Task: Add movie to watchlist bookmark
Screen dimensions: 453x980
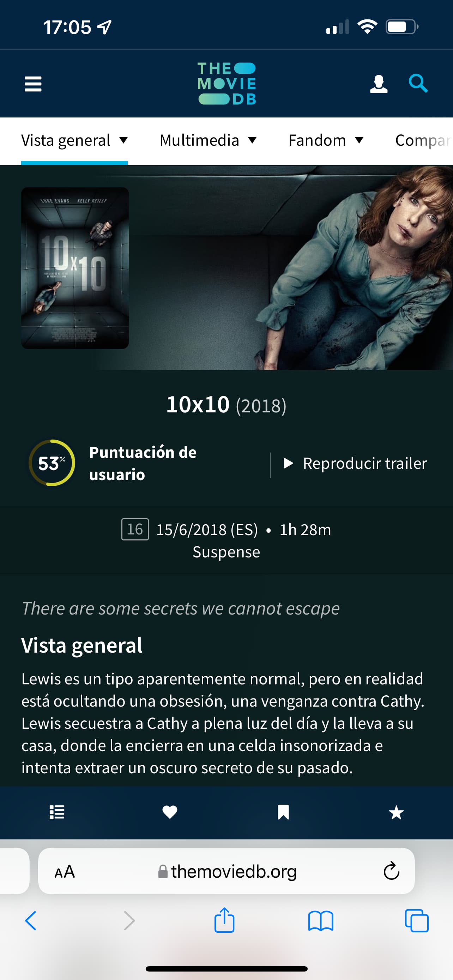Action: (283, 812)
